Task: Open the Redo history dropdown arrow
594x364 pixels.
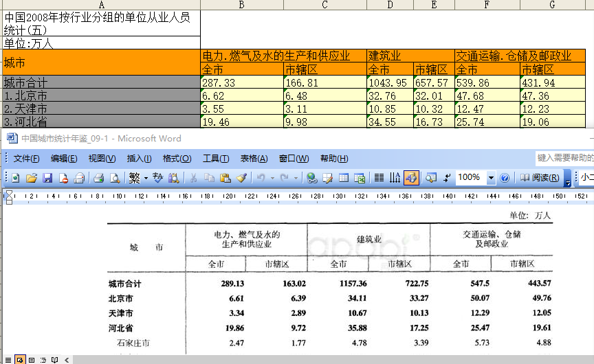Action: coord(296,178)
